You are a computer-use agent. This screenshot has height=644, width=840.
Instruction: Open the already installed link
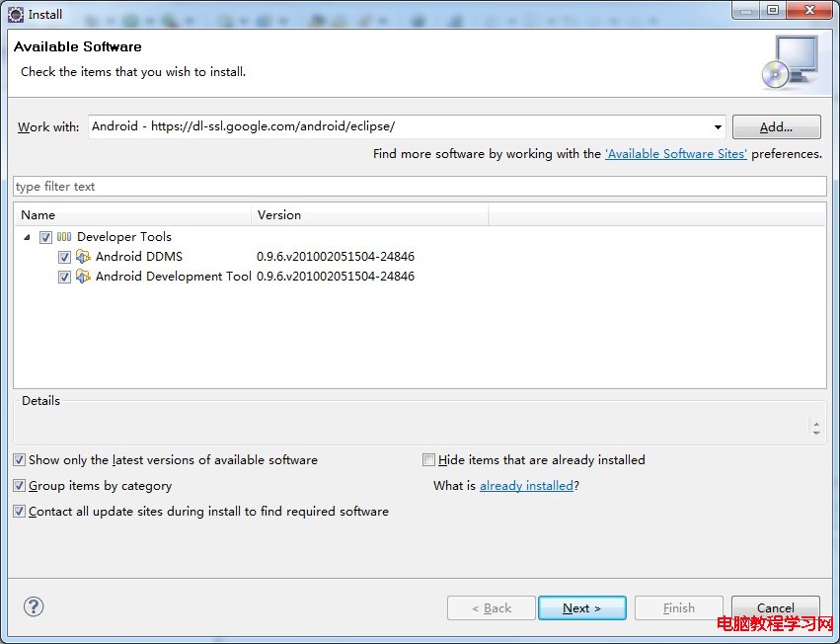click(x=527, y=486)
